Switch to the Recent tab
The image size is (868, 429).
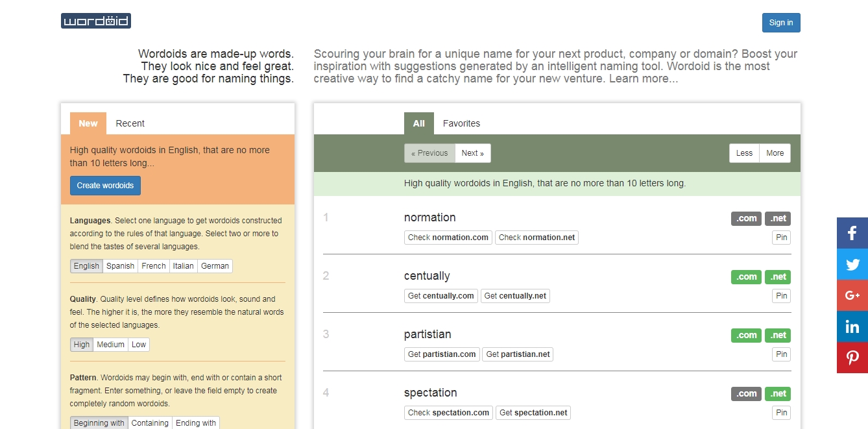coord(130,123)
